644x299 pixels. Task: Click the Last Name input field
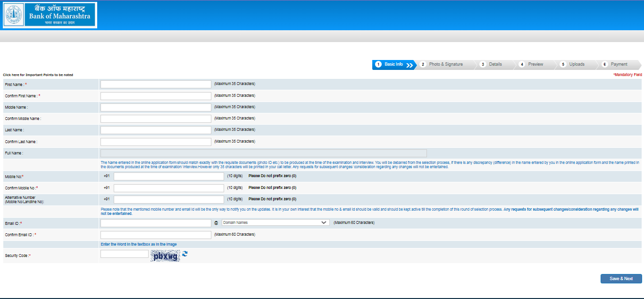click(156, 130)
